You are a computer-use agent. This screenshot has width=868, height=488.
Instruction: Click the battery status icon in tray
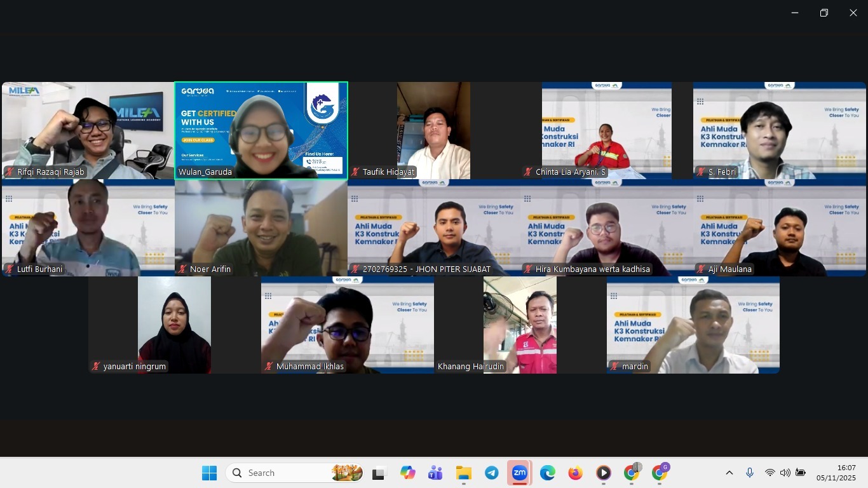[x=801, y=473]
